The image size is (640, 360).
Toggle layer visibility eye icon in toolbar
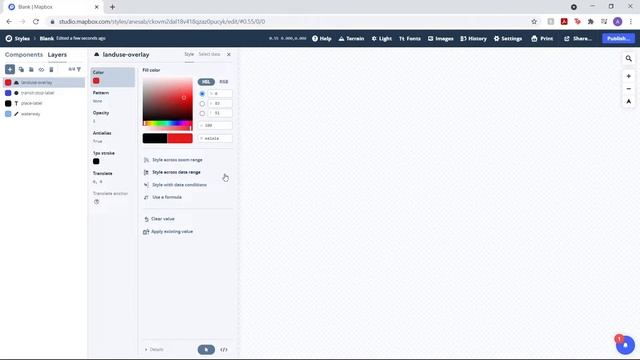tap(41, 69)
